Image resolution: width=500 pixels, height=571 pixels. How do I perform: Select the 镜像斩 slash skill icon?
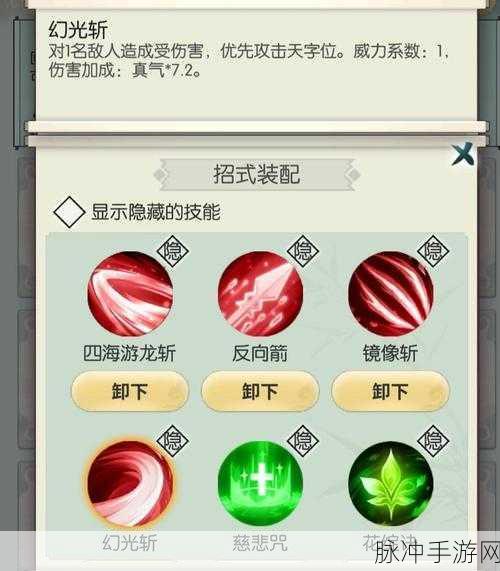390,294
